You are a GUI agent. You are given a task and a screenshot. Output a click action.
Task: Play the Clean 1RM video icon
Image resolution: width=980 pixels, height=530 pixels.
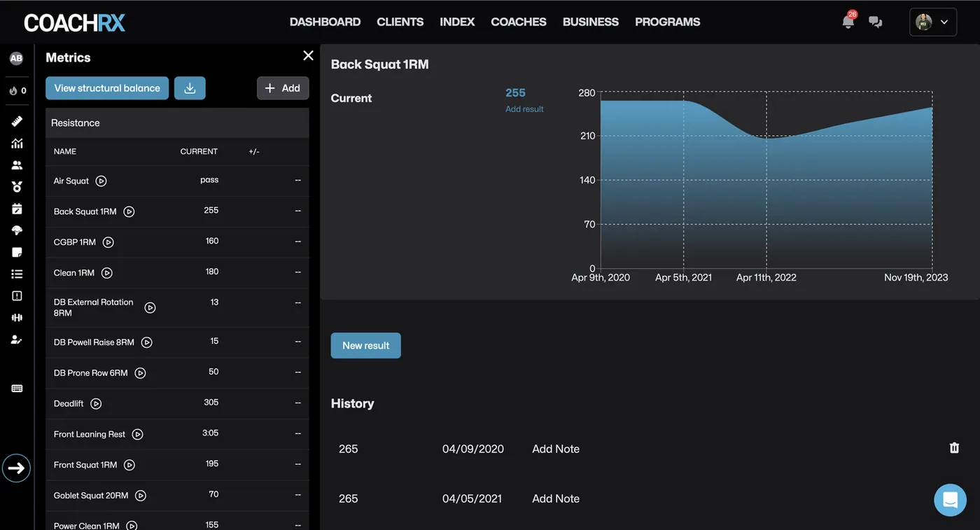[x=106, y=273]
